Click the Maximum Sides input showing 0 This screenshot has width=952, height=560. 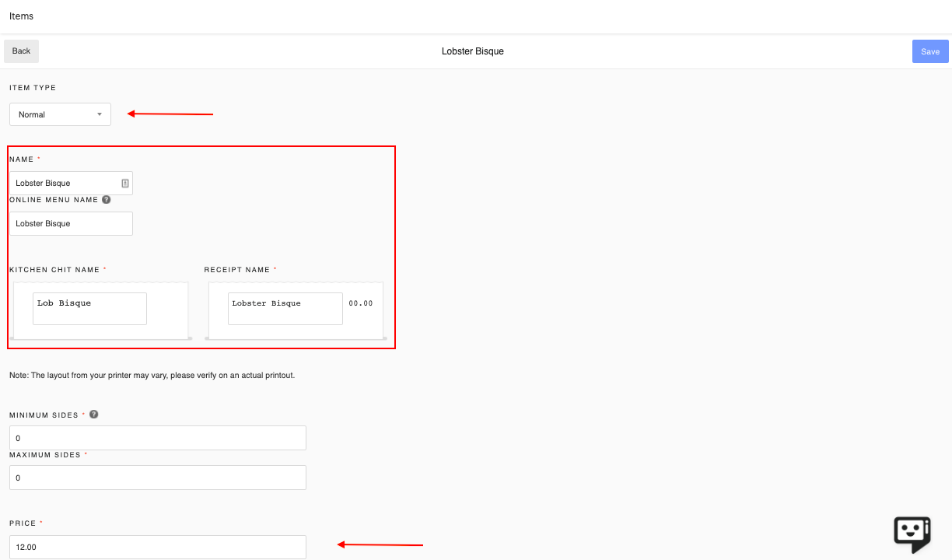(157, 477)
